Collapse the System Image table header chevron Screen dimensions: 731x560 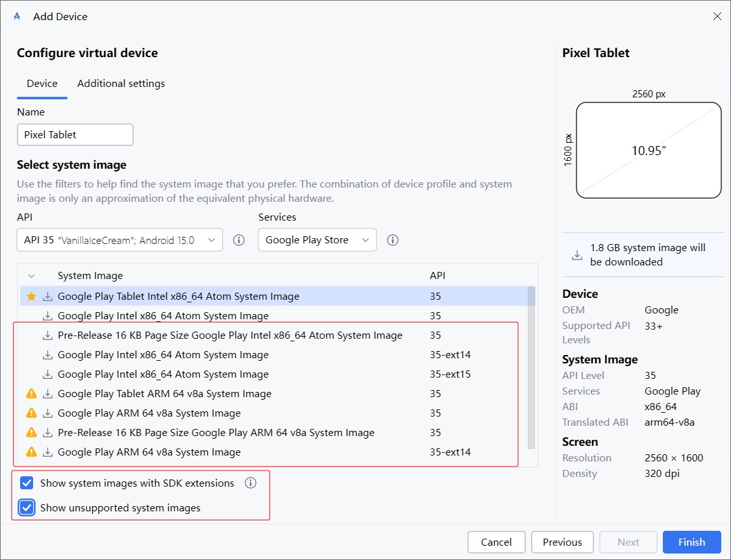(31, 276)
